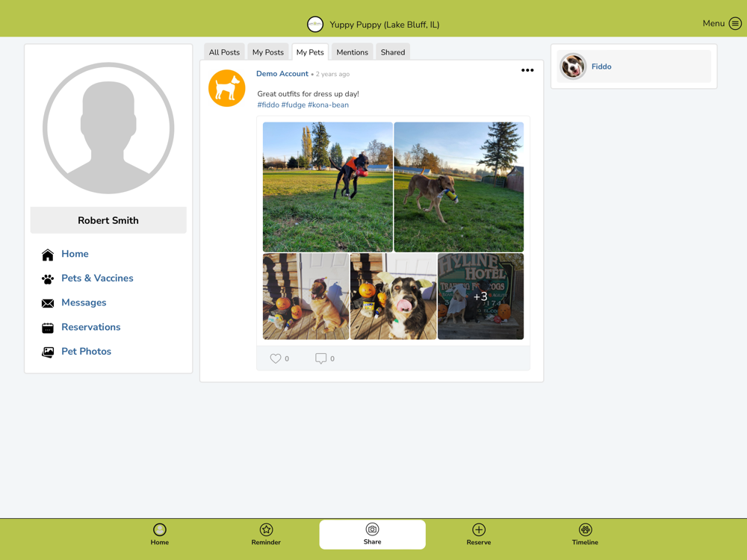The width and height of the screenshot is (747, 560).
Task: Click the Robert Smith name bar
Action: coord(108,220)
